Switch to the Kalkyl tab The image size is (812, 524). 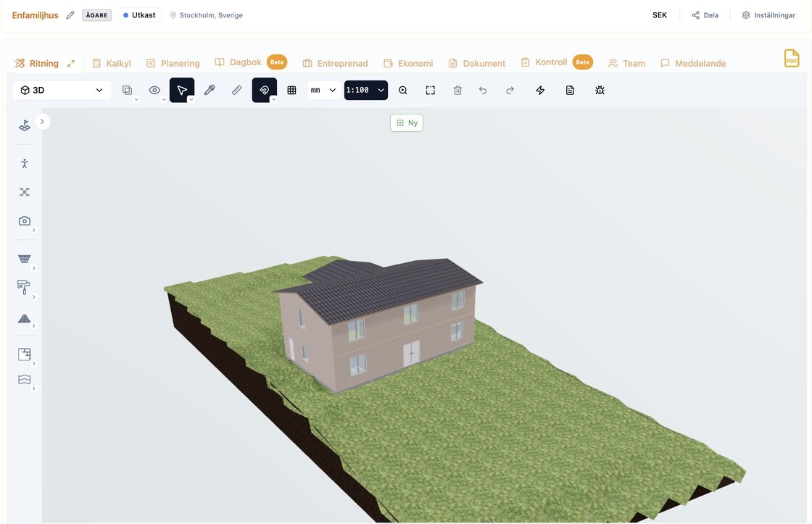(x=112, y=63)
